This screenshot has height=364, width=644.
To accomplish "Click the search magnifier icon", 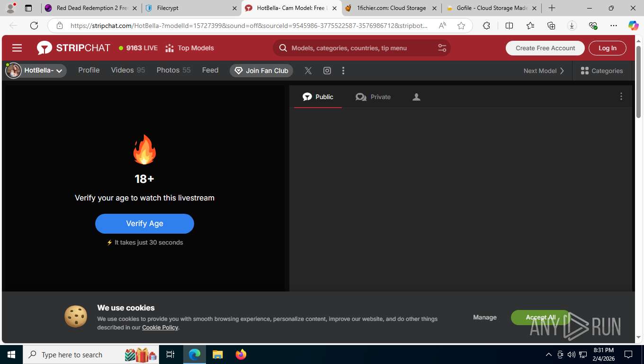I will point(283,48).
